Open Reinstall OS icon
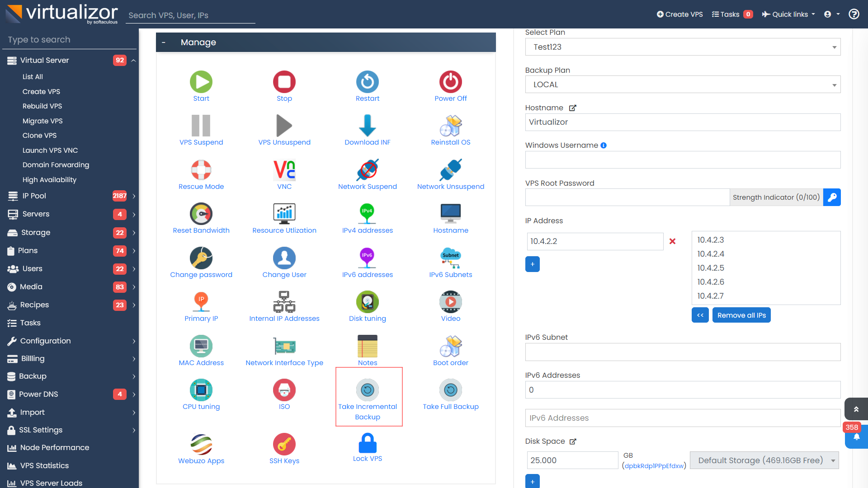 point(451,126)
